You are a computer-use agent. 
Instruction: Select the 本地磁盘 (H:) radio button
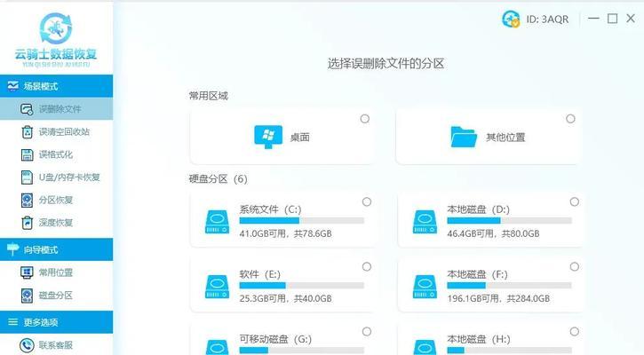pyautogui.click(x=575, y=332)
